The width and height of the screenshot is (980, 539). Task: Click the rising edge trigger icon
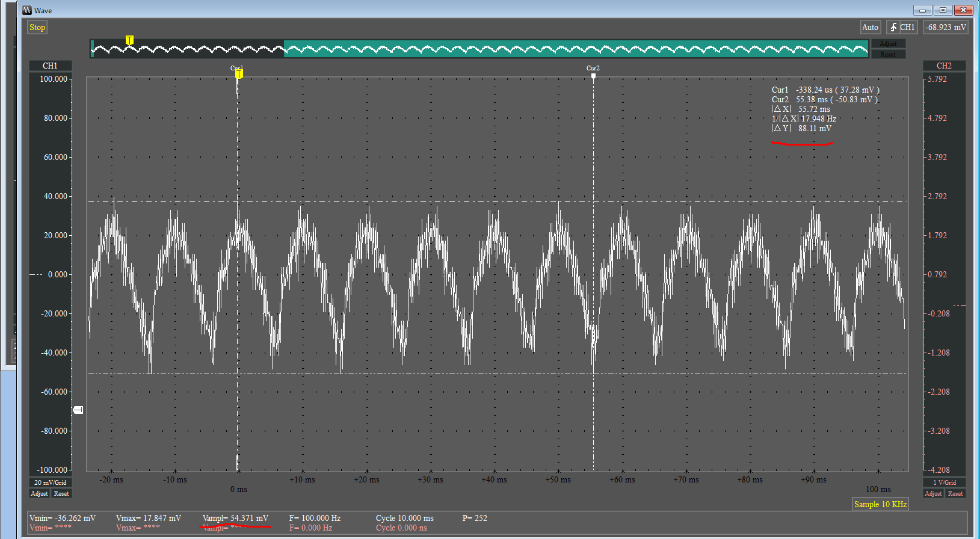(893, 27)
